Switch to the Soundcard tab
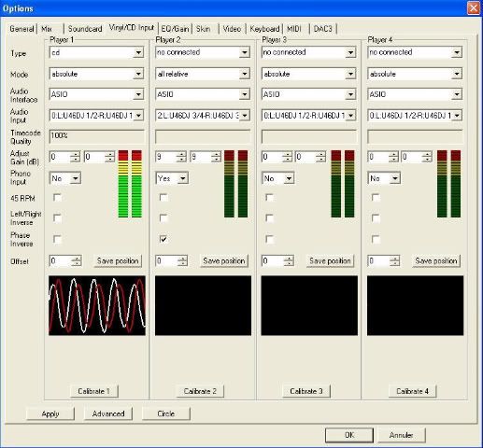The height and width of the screenshot is (448, 483). point(85,29)
